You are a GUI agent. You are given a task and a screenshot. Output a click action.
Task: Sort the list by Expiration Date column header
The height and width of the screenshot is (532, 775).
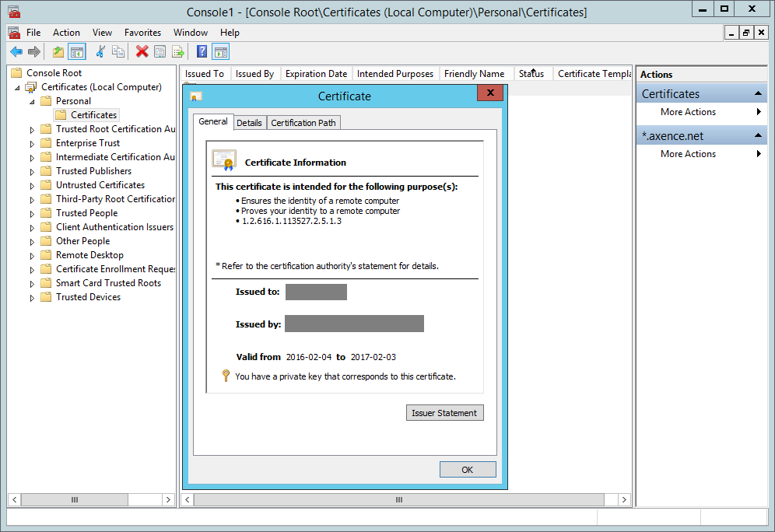click(x=316, y=74)
